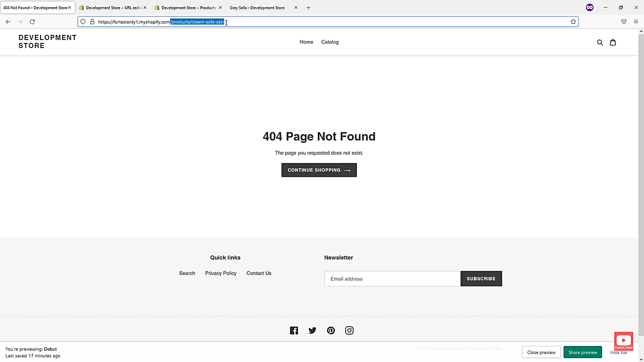Switch to the URL redirects tab
This screenshot has width=644, height=362.
click(113, 8)
